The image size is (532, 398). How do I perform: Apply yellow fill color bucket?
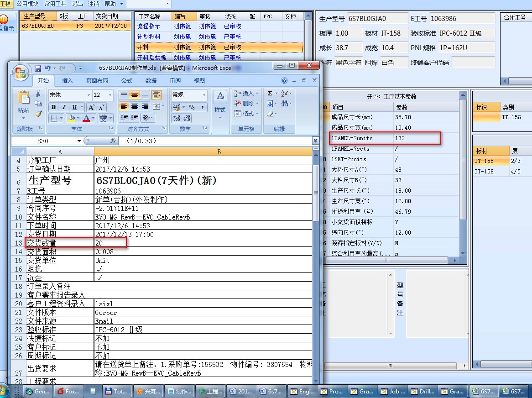[71, 118]
